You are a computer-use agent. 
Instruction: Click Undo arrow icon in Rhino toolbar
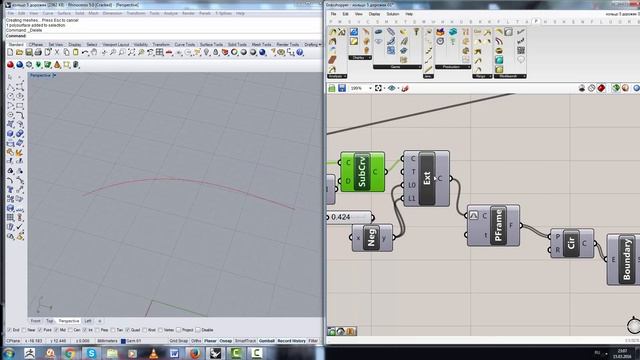[x=85, y=52]
